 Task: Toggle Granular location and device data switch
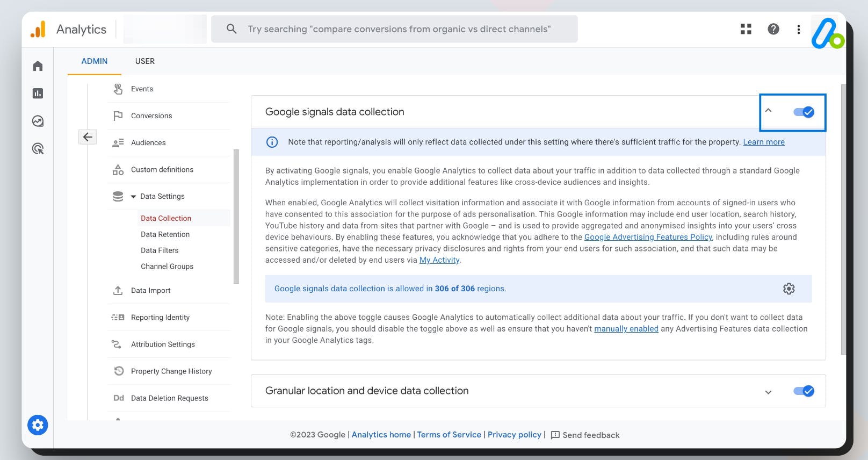pos(804,391)
